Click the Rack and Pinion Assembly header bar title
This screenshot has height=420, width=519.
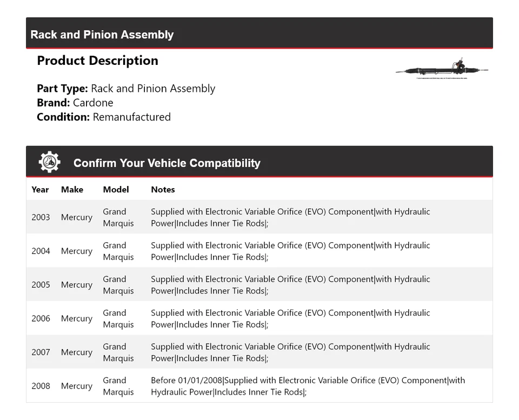(102, 35)
